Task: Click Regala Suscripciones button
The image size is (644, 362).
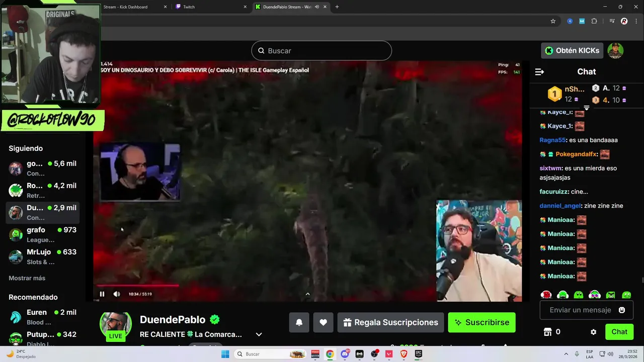Action: pyautogui.click(x=390, y=323)
